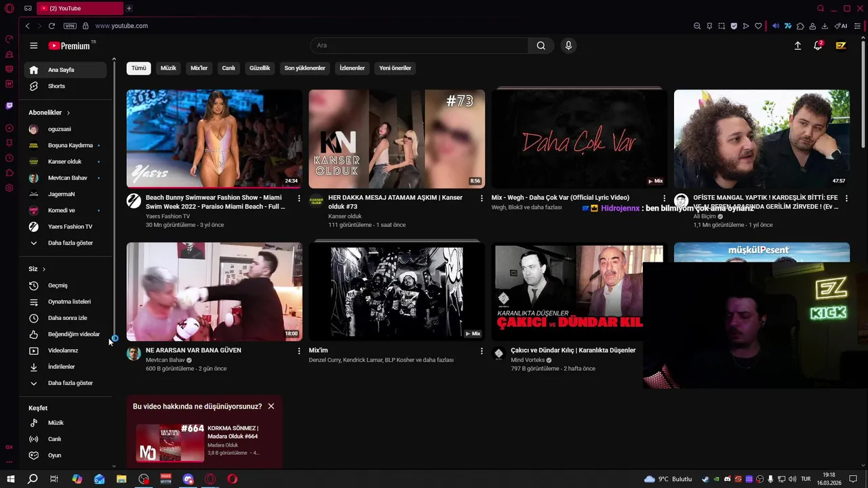Open the Twitch icon in Opera sidebar

click(x=9, y=106)
